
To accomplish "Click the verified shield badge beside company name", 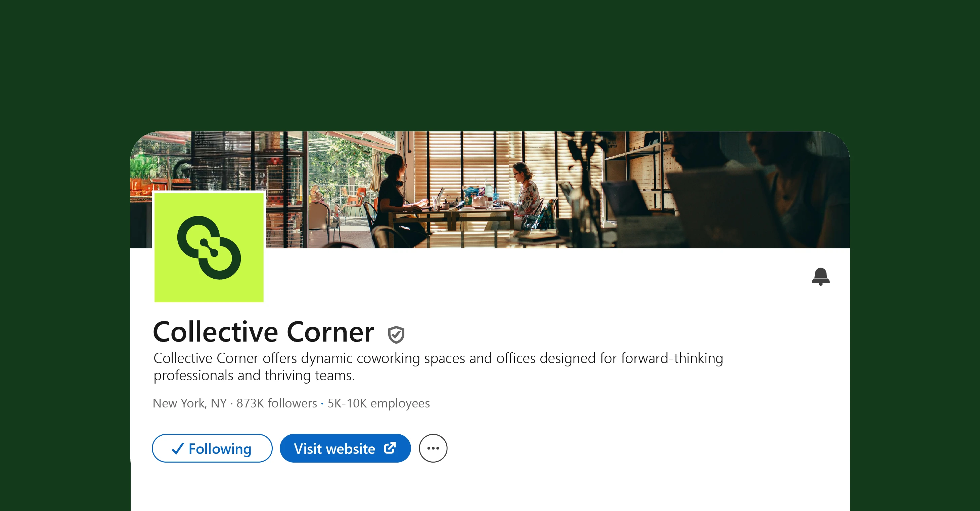I will [x=396, y=334].
